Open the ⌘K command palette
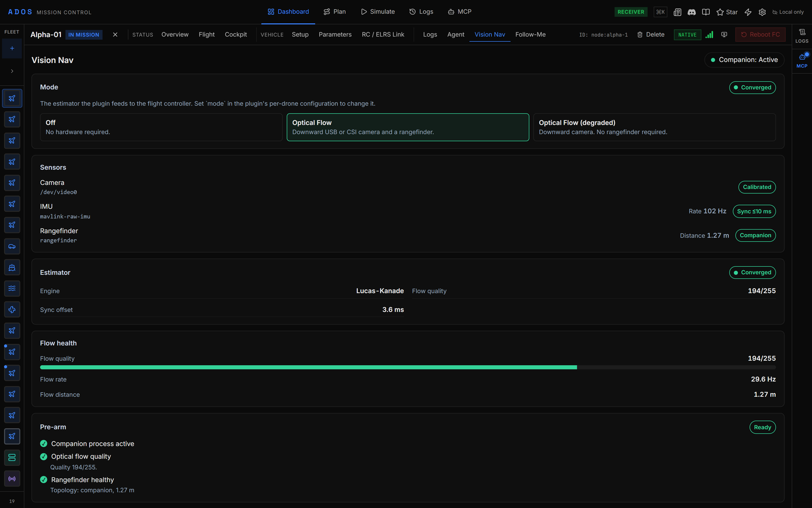 660,12
